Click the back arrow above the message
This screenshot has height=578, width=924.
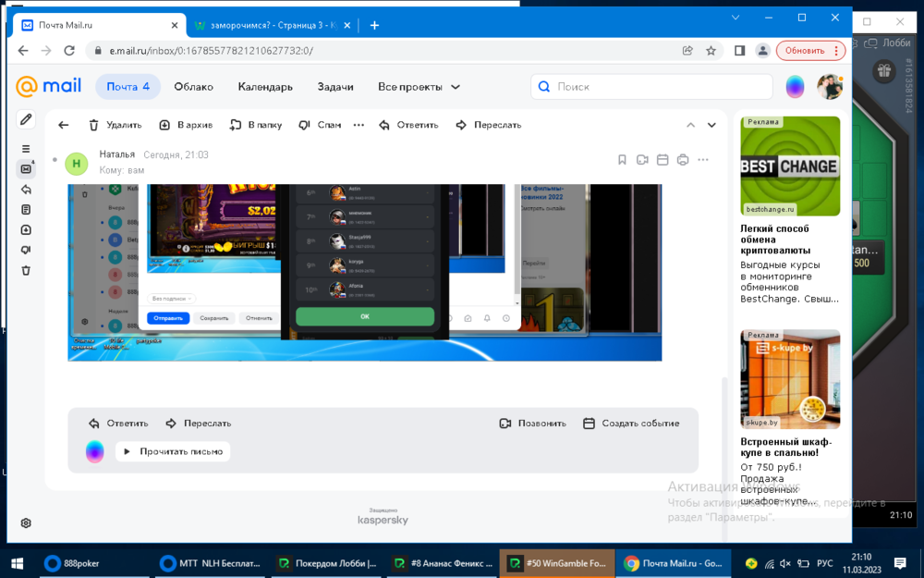63,125
